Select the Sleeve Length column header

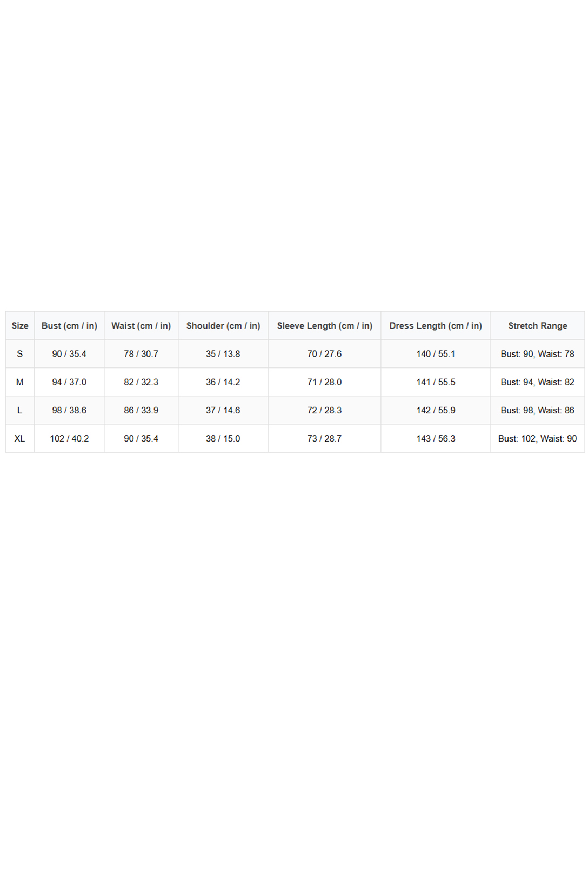324,325
